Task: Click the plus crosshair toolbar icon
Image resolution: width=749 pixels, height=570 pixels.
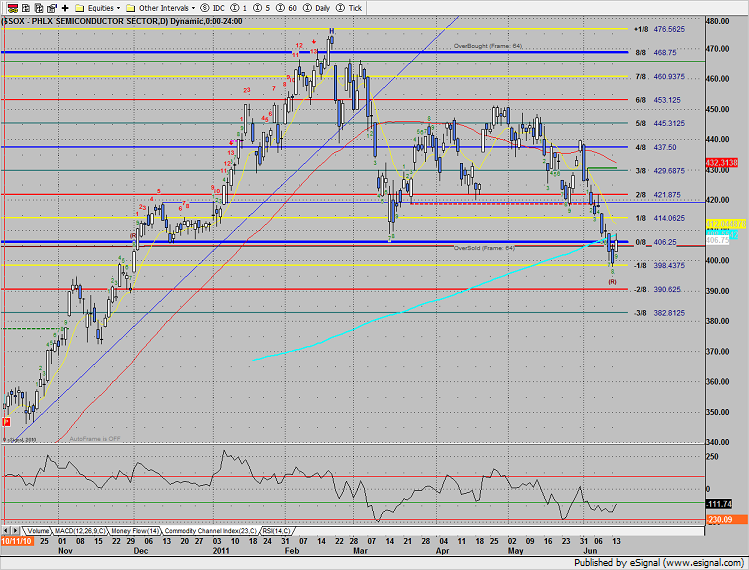Action: pyautogui.click(x=65, y=8)
